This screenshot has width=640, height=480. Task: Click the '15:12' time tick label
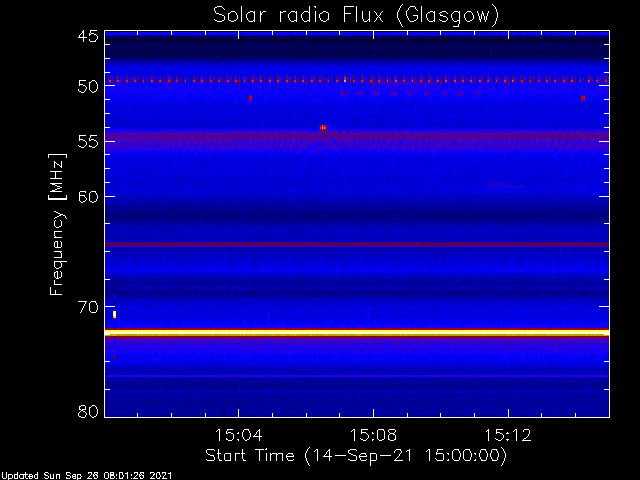[508, 435]
